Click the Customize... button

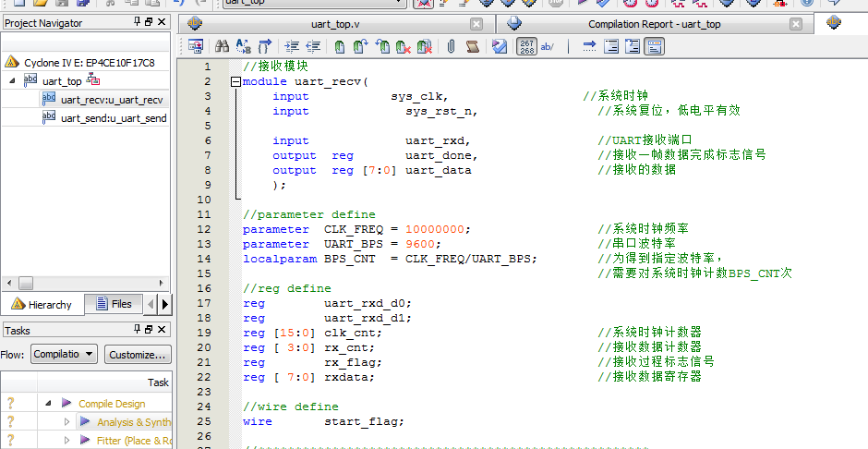tap(137, 354)
